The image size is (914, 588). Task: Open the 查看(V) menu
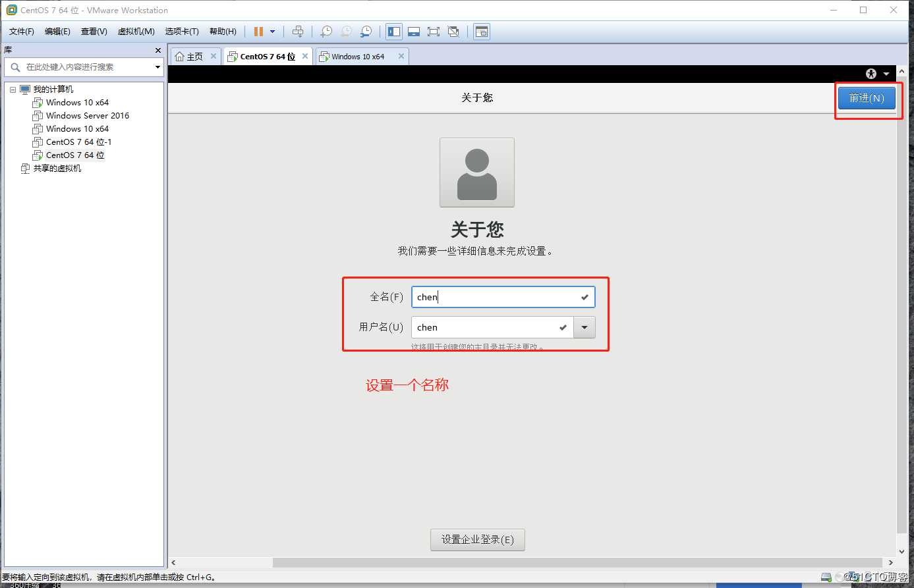click(x=94, y=32)
